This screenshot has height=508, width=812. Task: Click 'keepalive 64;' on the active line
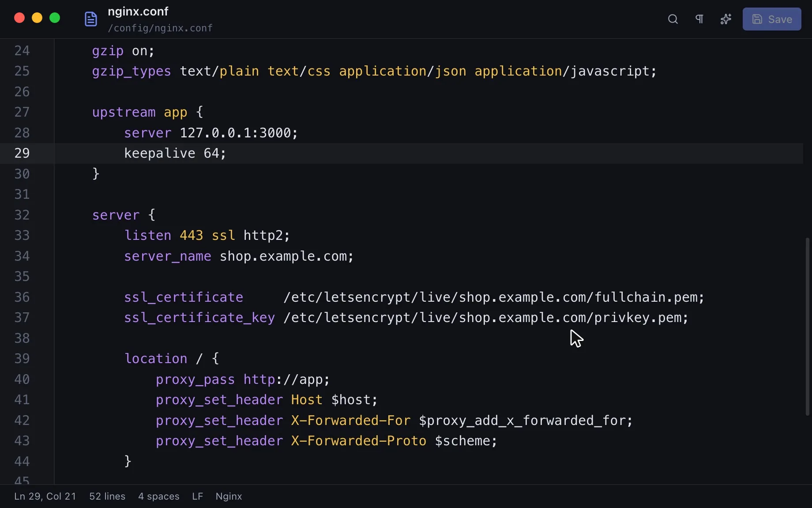click(x=175, y=153)
